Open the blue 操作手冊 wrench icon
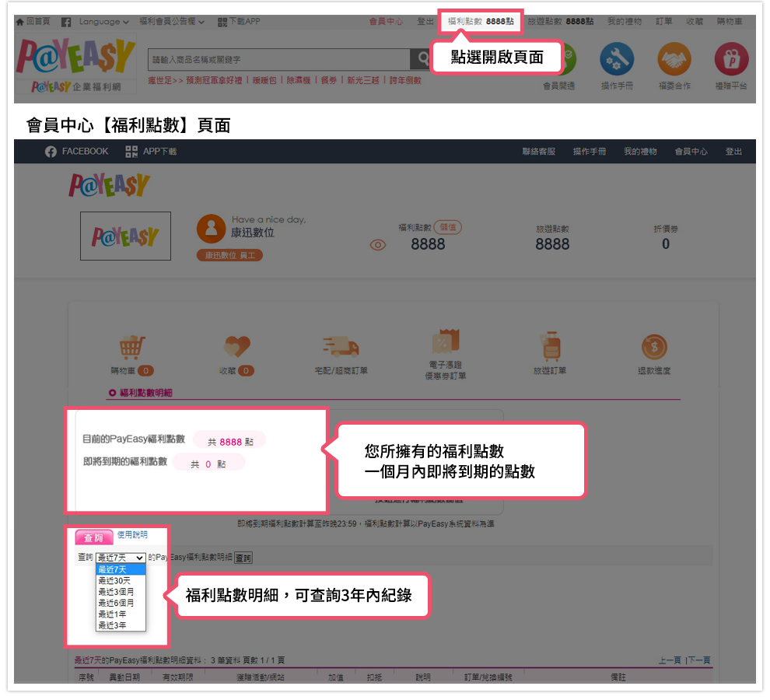This screenshot has height=700, width=770. click(x=617, y=59)
